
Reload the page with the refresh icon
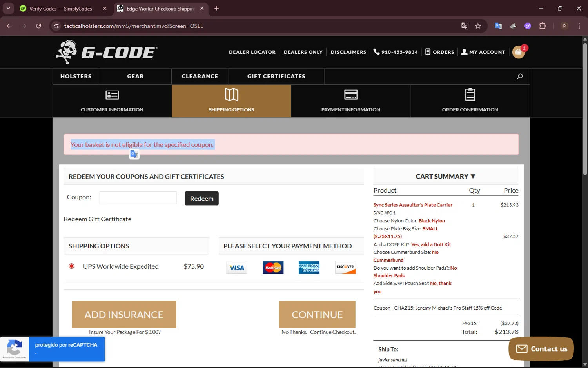[x=38, y=26]
